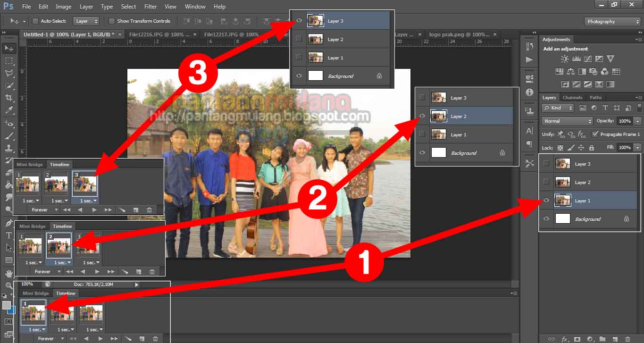644x343 pixels.
Task: Click the foreground color swatch
Action: click(x=6, y=305)
